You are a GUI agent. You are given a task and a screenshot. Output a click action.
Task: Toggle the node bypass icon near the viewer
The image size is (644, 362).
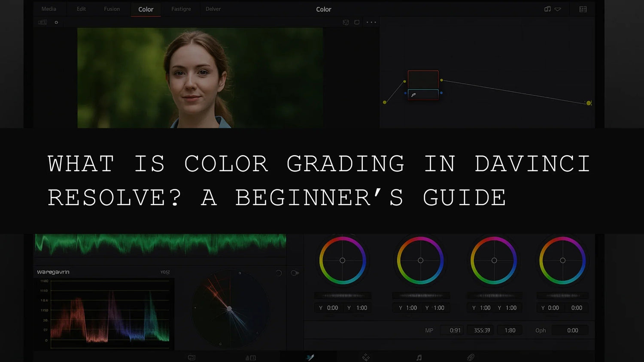[346, 22]
